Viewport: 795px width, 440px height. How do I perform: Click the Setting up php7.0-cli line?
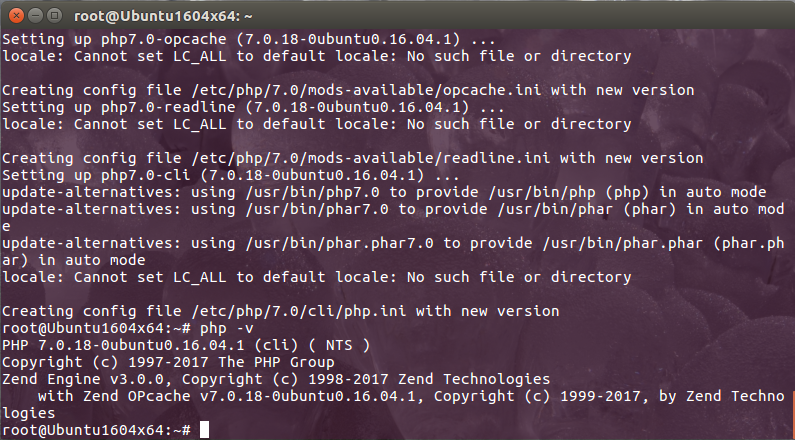click(231, 175)
